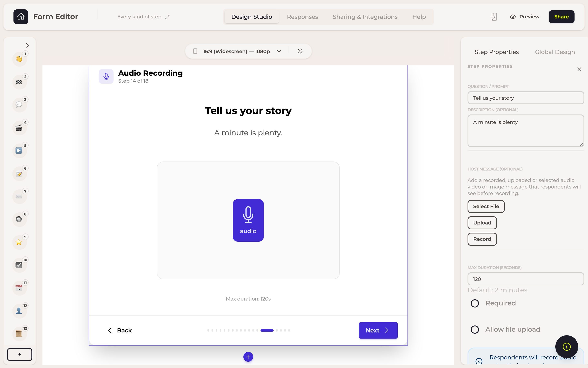Click the home icon button

click(21, 17)
